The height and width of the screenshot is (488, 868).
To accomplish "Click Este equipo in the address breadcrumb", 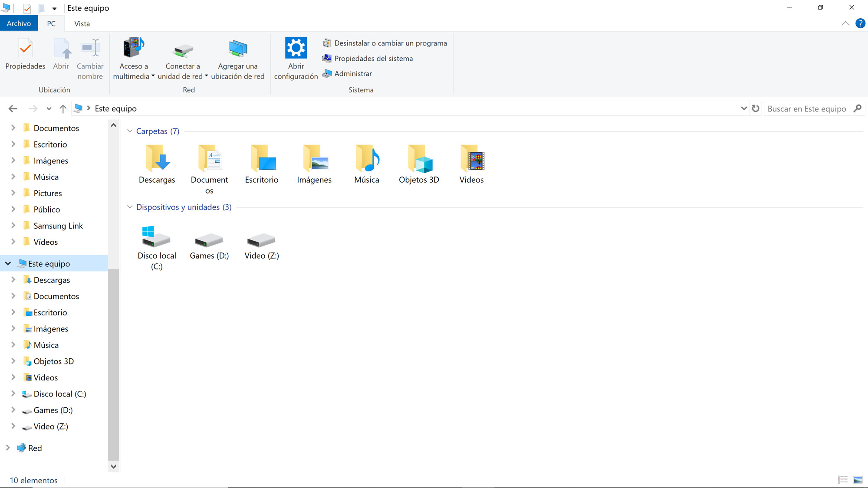I will click(x=115, y=108).
